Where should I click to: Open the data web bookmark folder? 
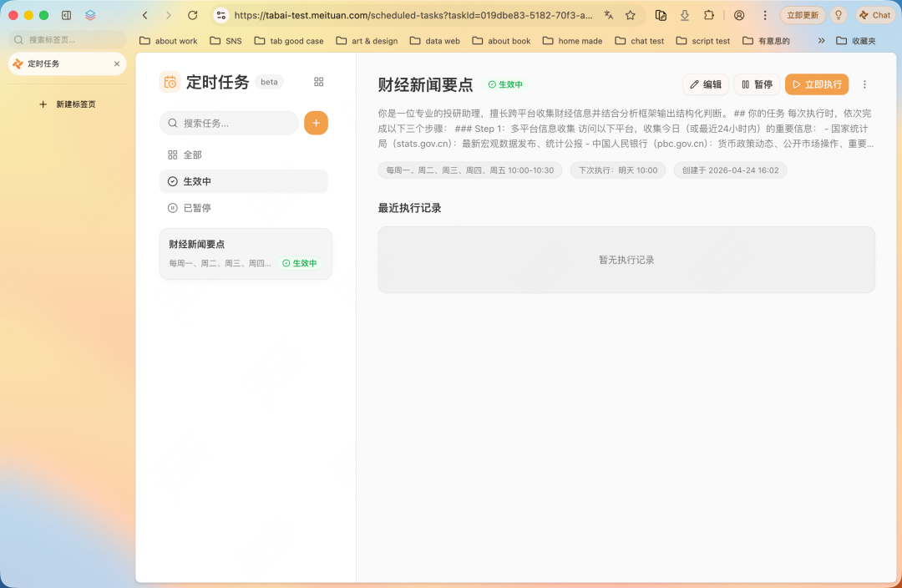point(435,41)
